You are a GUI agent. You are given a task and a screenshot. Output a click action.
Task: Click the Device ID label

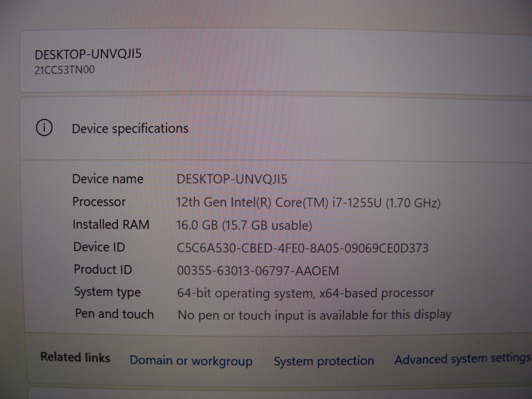click(x=99, y=247)
